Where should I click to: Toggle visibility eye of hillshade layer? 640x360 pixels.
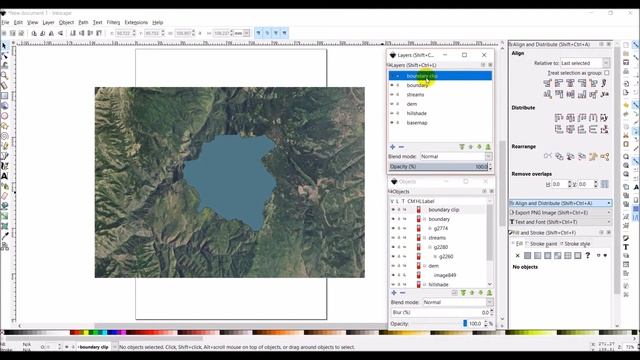pos(392,113)
